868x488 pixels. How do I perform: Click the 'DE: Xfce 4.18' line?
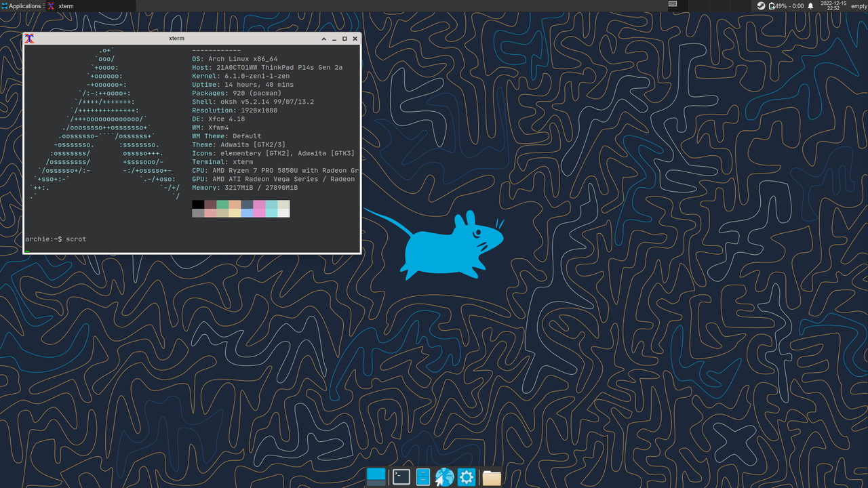218,119
